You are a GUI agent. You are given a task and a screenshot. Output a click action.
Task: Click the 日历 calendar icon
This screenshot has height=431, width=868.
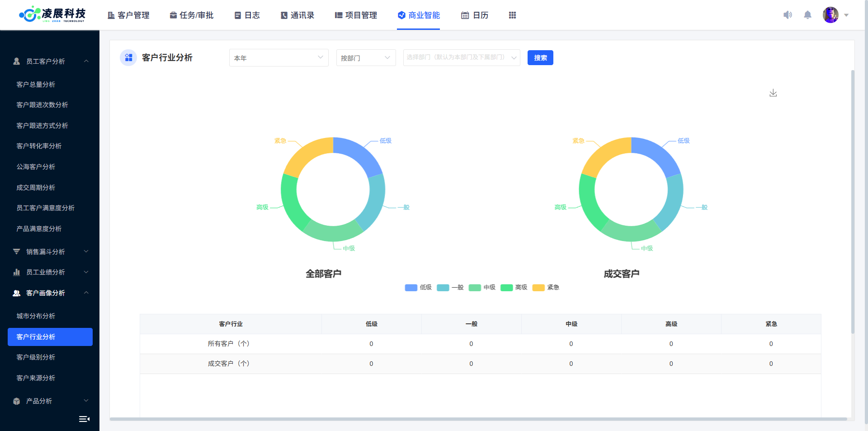(x=465, y=15)
